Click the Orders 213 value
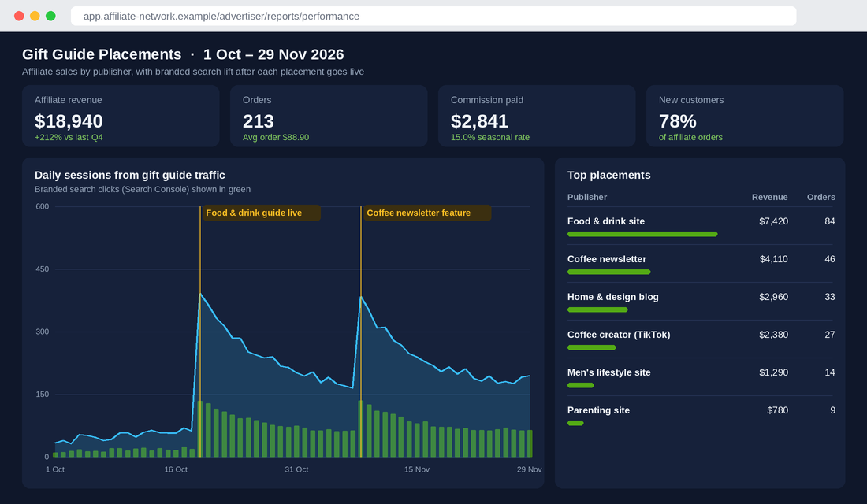 tap(259, 121)
